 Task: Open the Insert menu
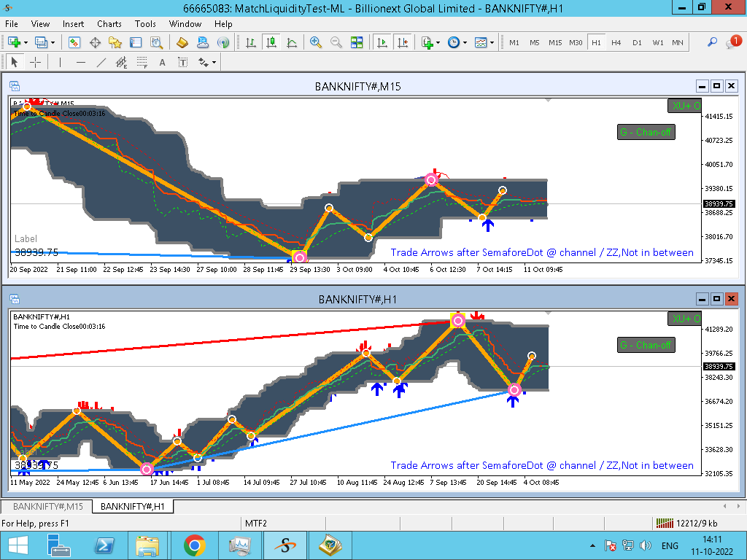(73, 24)
